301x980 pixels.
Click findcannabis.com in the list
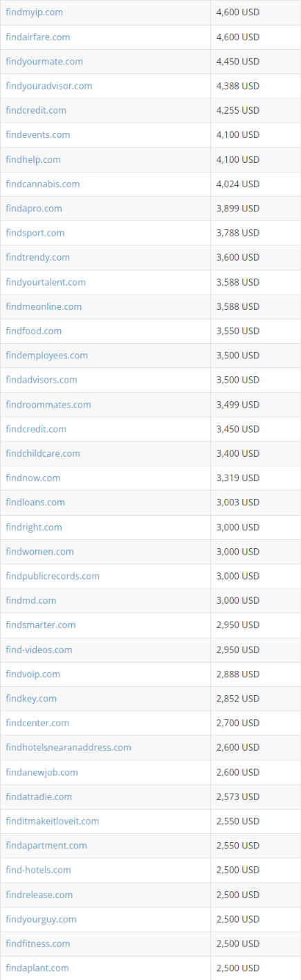(x=43, y=184)
